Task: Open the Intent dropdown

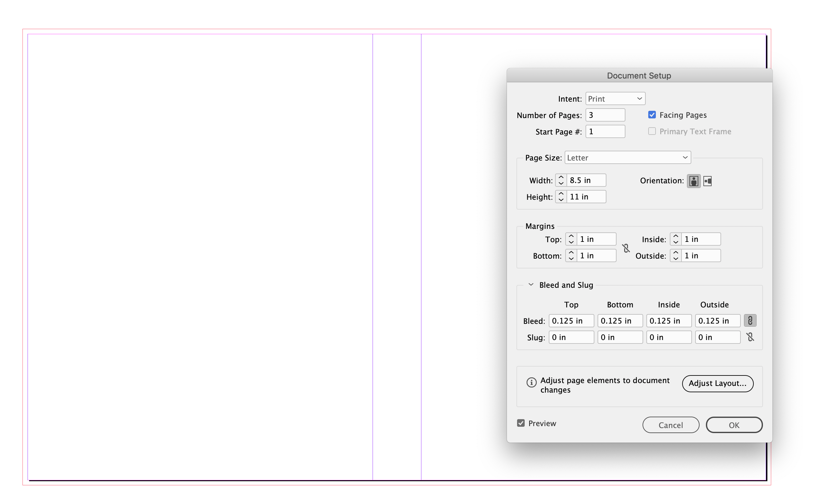Action: coord(615,99)
